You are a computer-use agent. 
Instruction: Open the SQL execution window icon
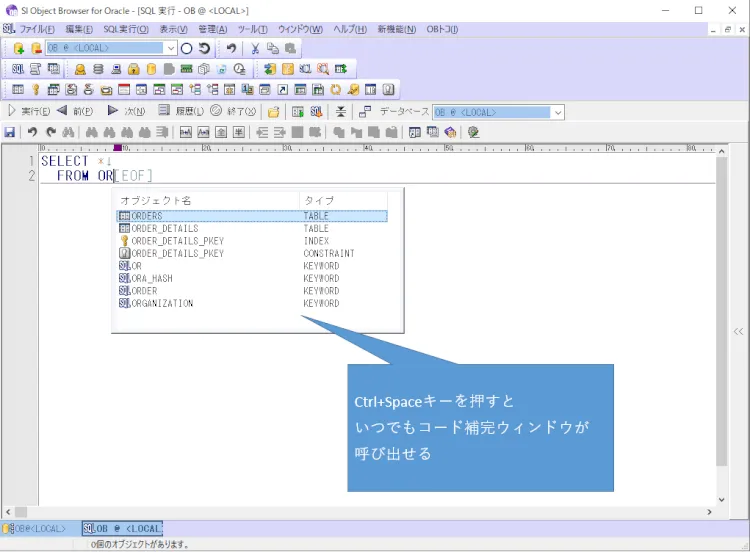coord(18,69)
